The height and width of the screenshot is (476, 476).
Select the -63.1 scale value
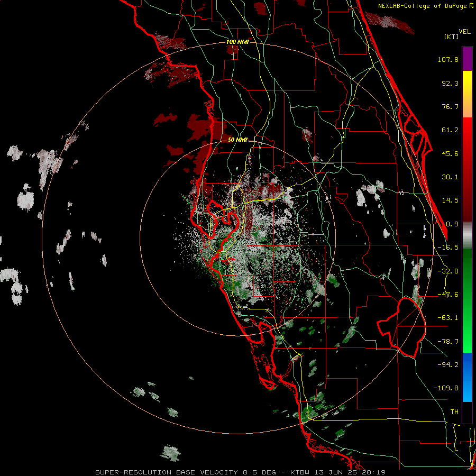point(448,318)
